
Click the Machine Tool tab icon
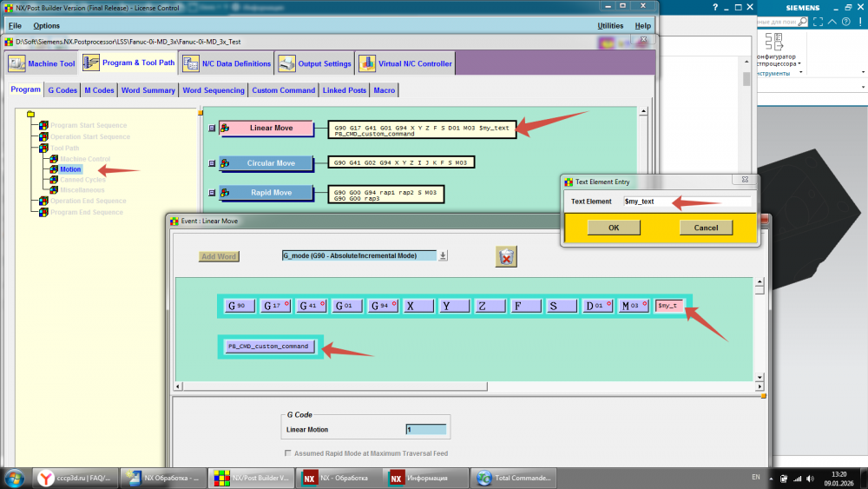point(16,63)
